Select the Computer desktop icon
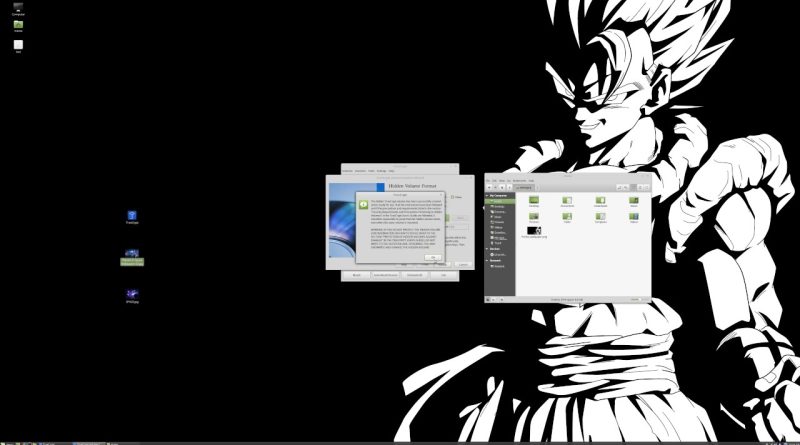The height and width of the screenshot is (445, 800). point(18,8)
